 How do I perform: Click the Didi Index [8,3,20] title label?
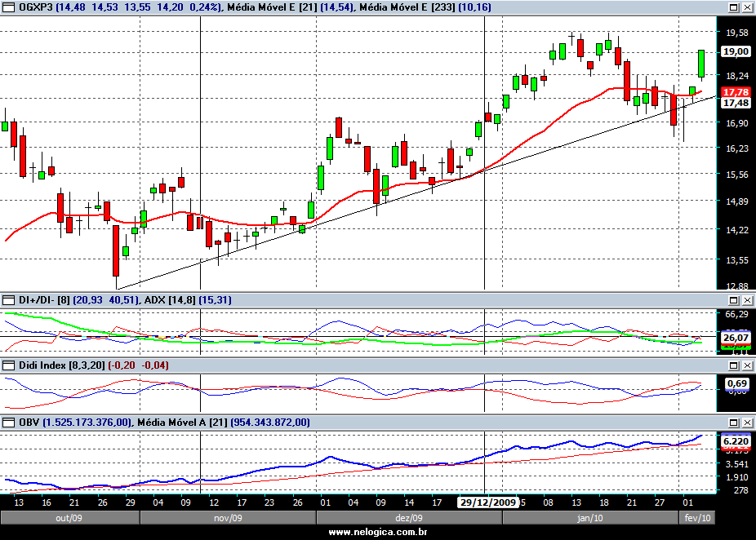[x=62, y=365]
